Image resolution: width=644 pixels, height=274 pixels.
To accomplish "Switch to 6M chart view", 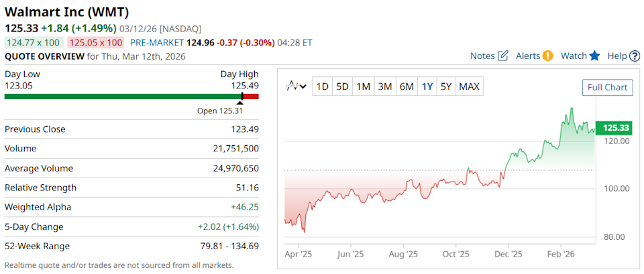I will point(406,86).
